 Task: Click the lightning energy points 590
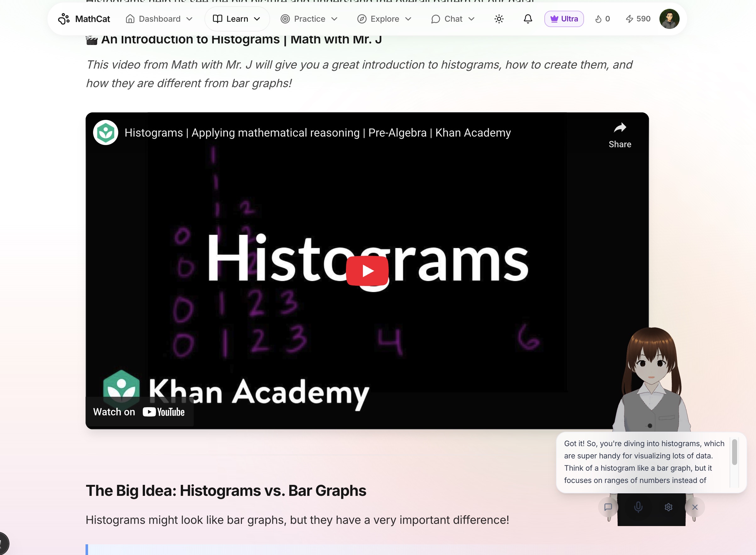tap(638, 19)
